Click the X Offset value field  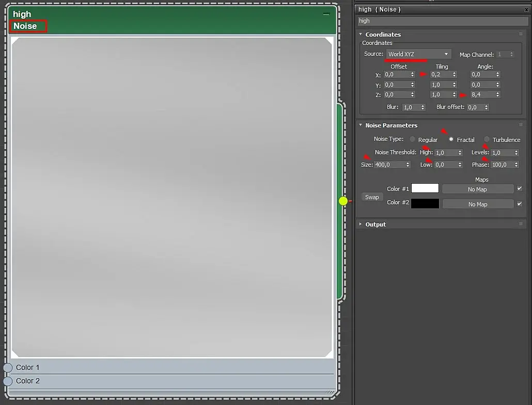click(x=396, y=75)
